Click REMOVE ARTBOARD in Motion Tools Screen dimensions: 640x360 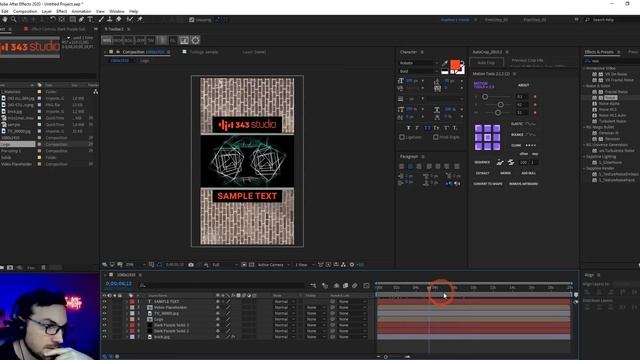coord(524,184)
